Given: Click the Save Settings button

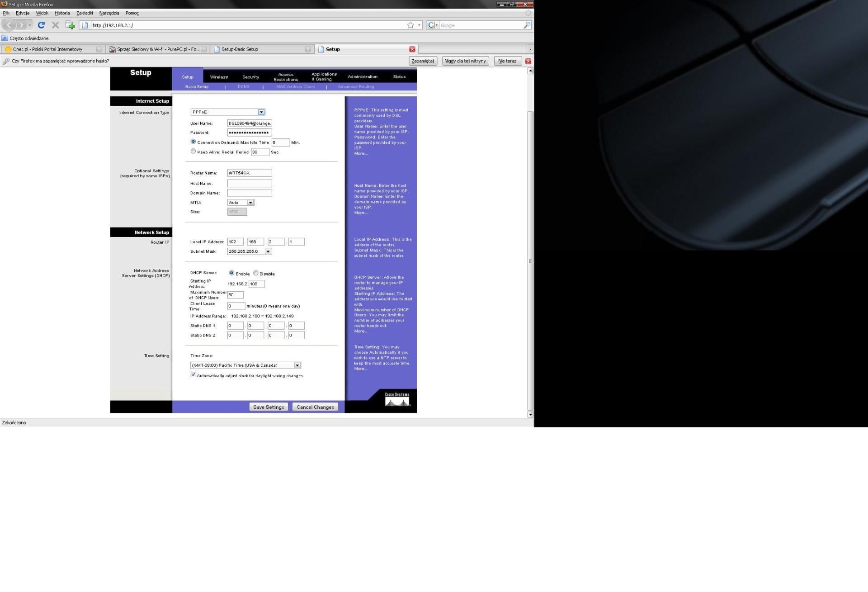Looking at the screenshot, I should [x=269, y=407].
